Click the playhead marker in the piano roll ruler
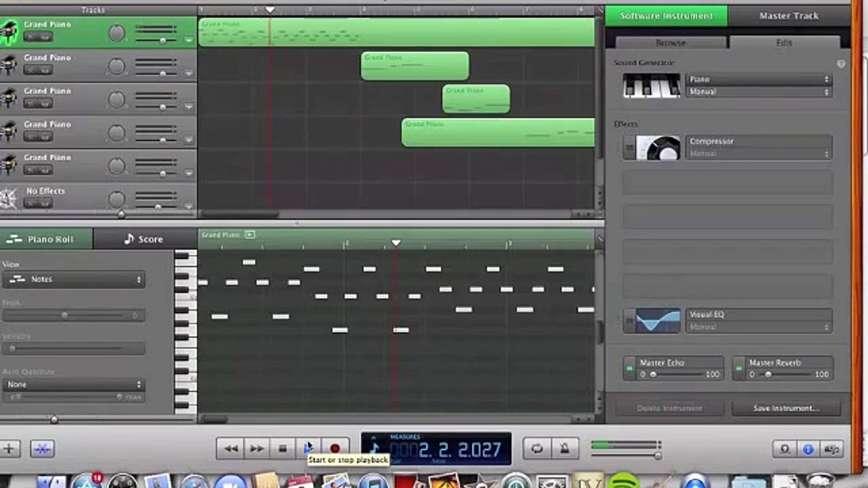Screen dimensions: 868x488 tap(396, 243)
